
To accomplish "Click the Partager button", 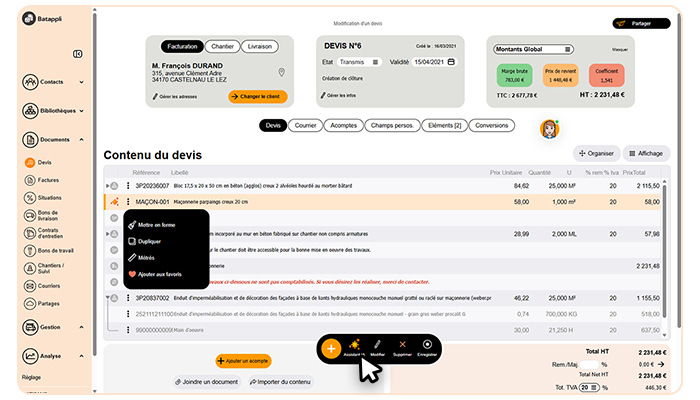I will [x=641, y=23].
